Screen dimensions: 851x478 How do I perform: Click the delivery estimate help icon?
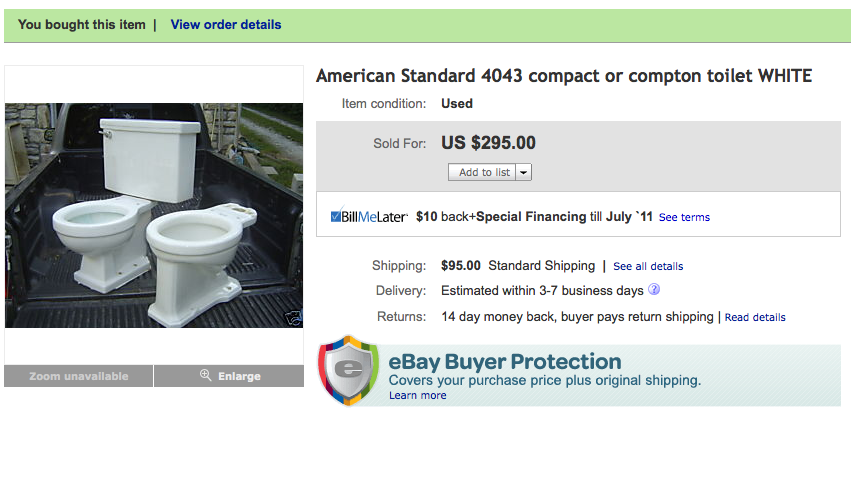[654, 290]
